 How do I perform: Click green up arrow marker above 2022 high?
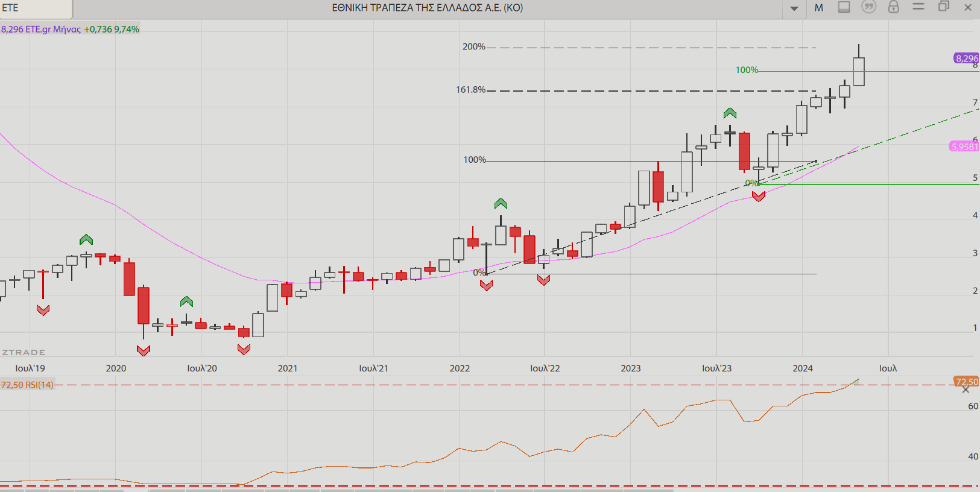501,204
